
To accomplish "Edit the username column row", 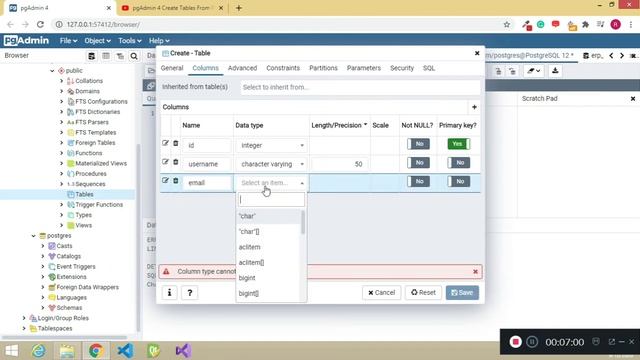I will (165, 162).
